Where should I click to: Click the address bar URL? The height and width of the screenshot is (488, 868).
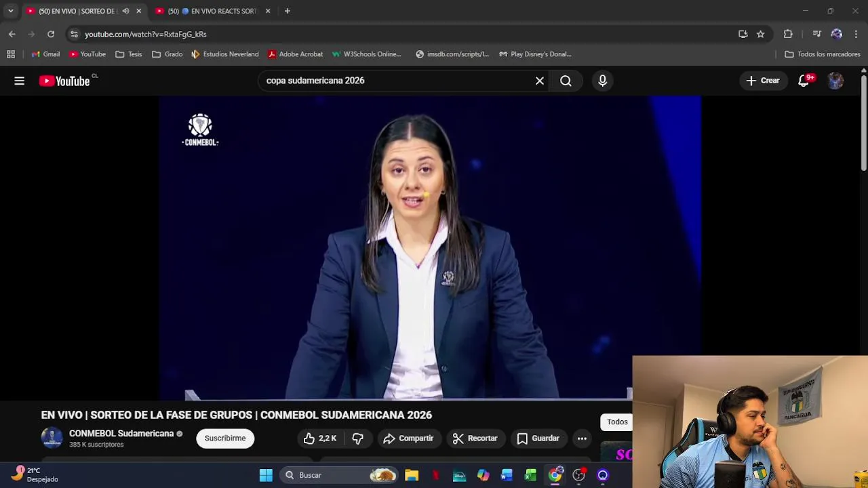(x=145, y=34)
